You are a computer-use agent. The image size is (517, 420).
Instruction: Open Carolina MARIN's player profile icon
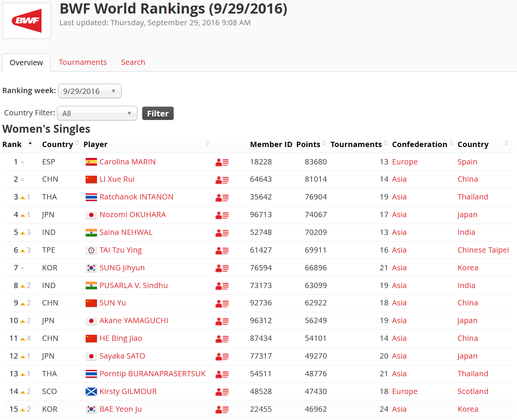point(222,162)
